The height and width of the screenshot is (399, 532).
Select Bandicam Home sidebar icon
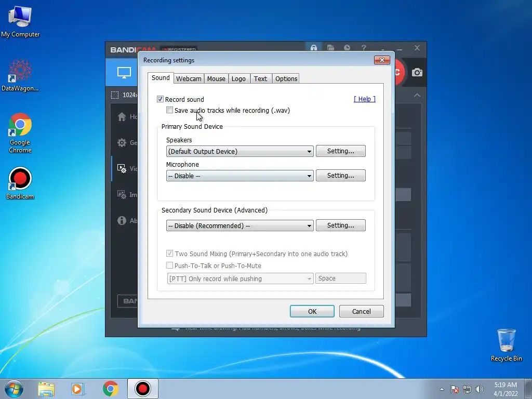[122, 117]
